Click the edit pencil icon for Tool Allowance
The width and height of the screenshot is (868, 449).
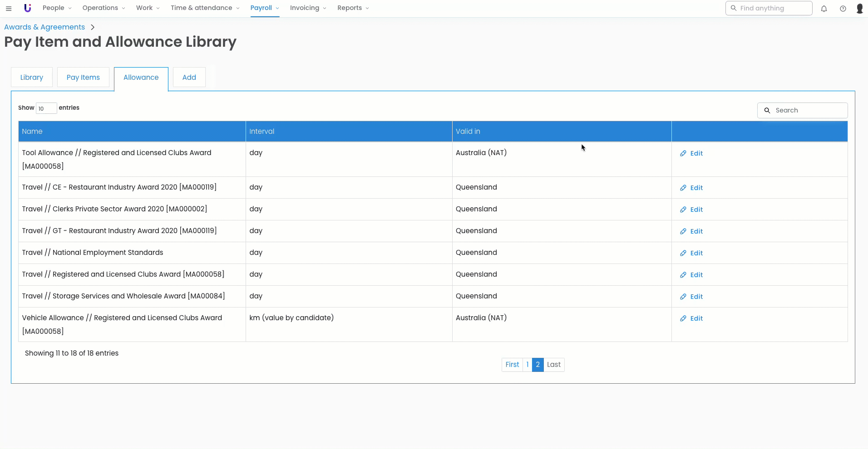(x=683, y=153)
